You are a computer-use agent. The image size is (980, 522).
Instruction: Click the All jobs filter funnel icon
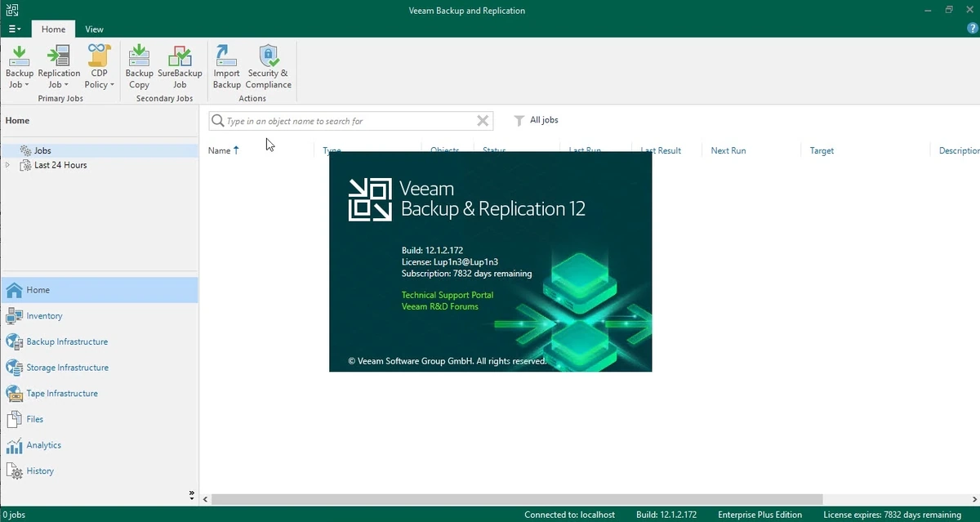pos(519,120)
